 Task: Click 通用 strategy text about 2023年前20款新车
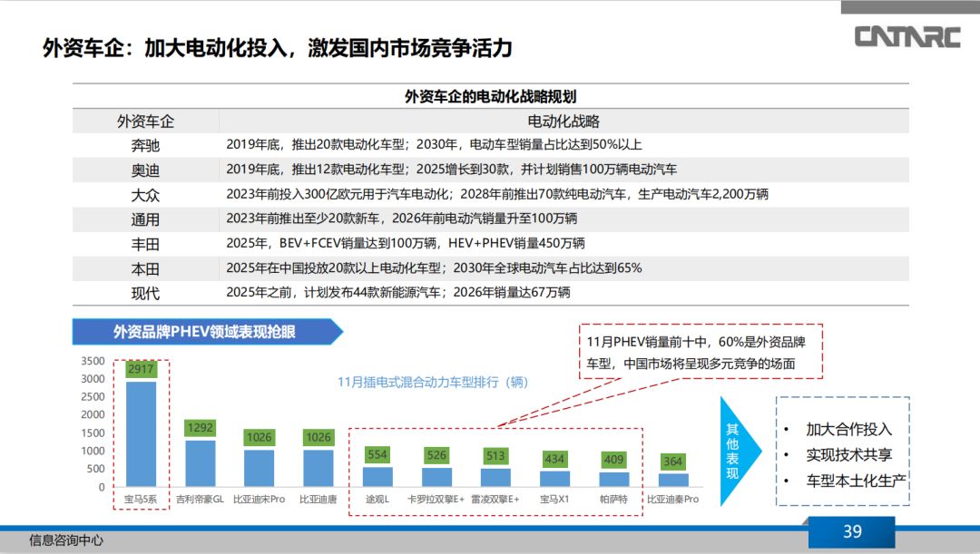[401, 219]
